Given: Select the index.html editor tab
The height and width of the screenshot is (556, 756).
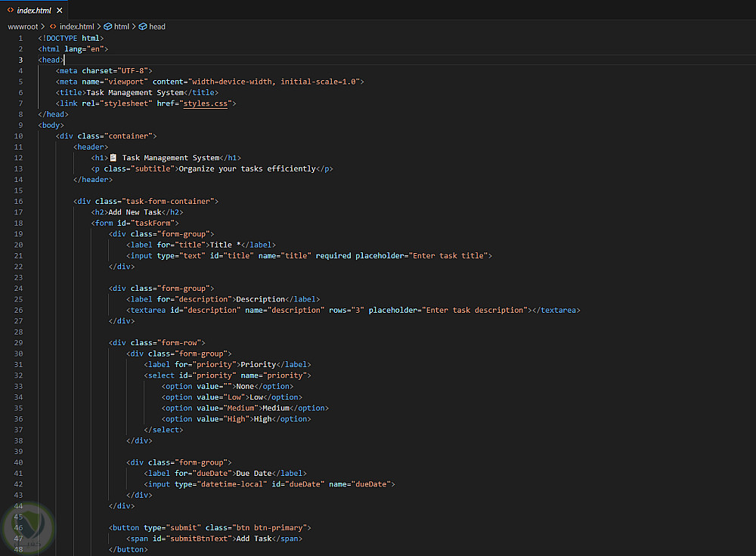Looking at the screenshot, I should (33, 11).
